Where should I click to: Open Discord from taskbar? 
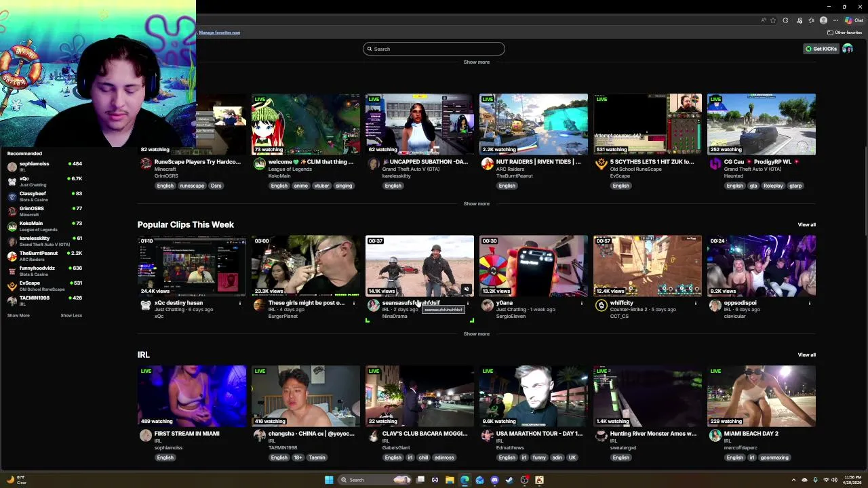494,480
